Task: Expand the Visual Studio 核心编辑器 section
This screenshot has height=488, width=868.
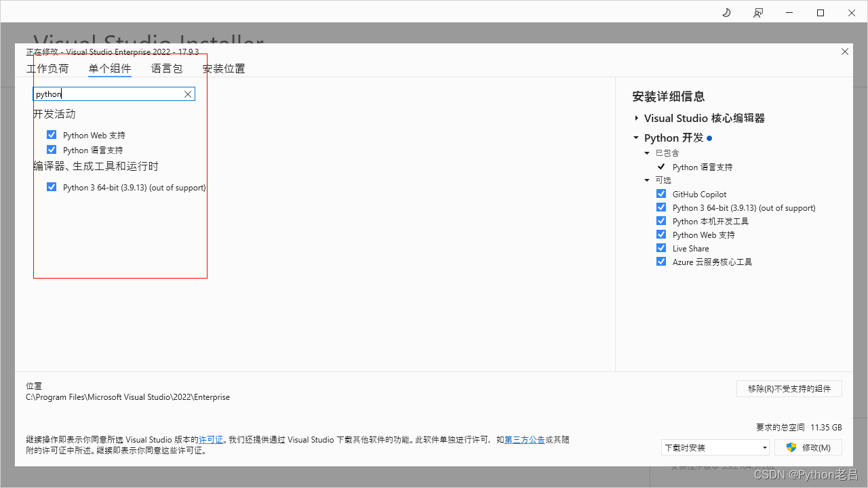Action: [636, 118]
